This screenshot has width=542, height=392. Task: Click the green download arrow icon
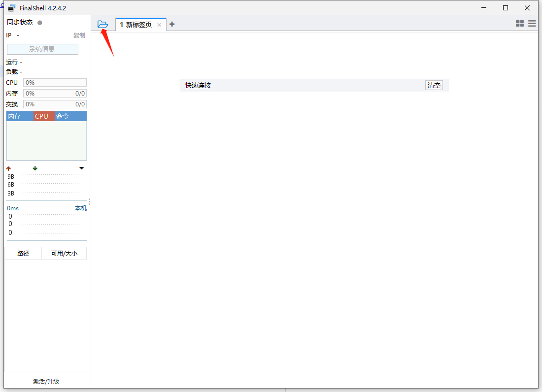point(35,168)
